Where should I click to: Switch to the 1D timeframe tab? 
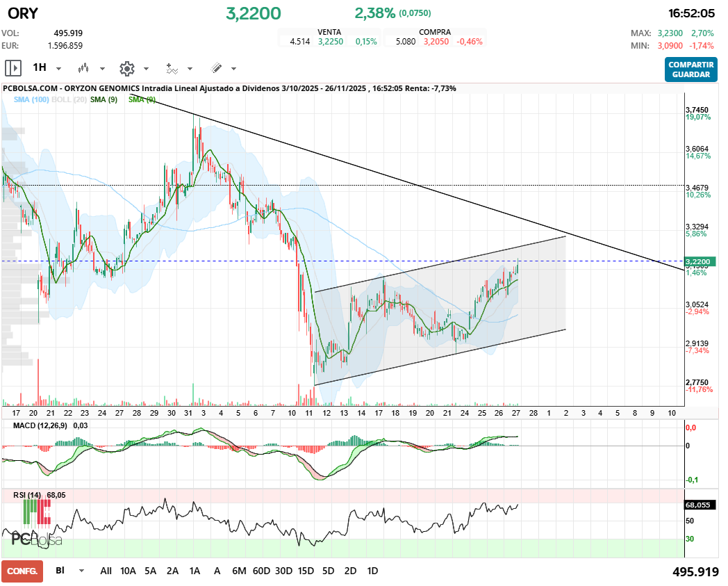click(x=372, y=571)
